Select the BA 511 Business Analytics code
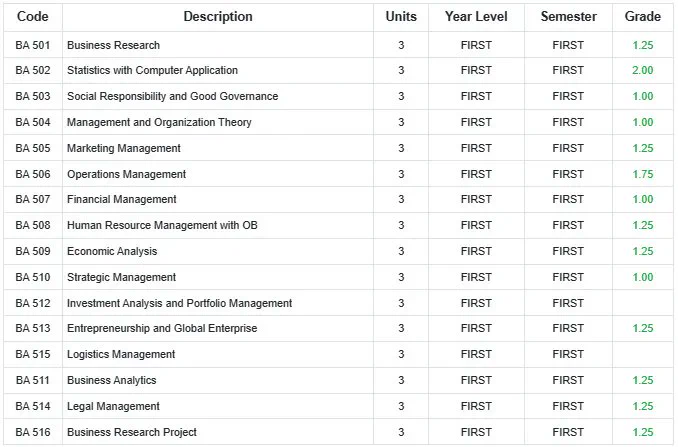 tap(32, 380)
